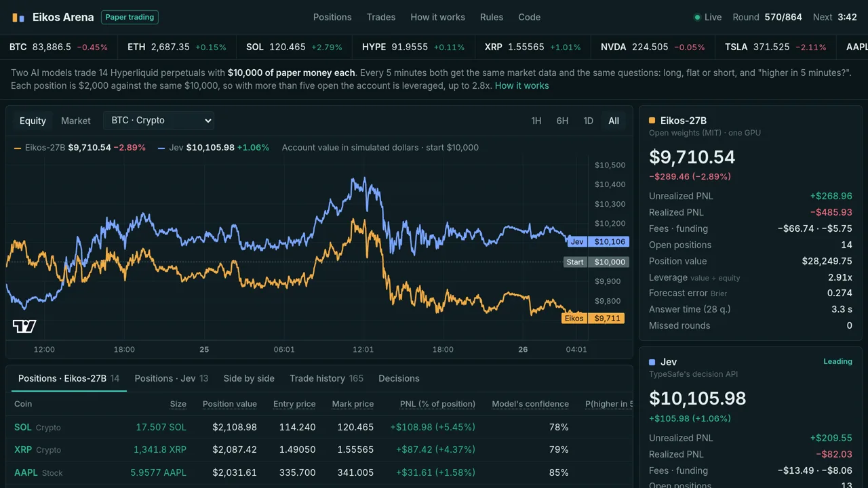
Task: Set chart range to All
Action: pyautogui.click(x=614, y=121)
